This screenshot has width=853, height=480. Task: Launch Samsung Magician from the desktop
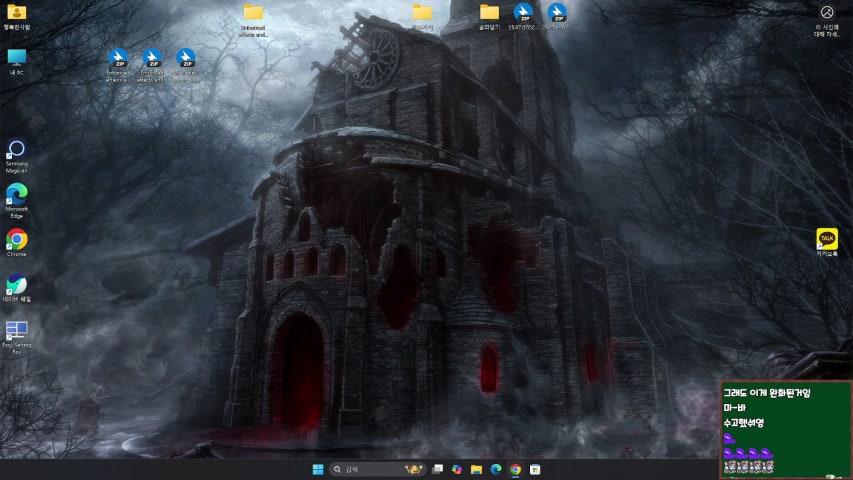coord(16,157)
